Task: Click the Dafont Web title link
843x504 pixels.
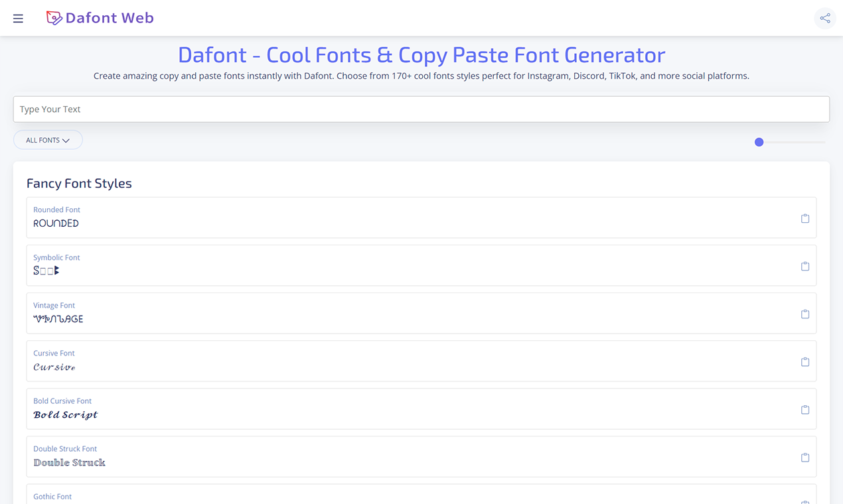Action: point(110,18)
